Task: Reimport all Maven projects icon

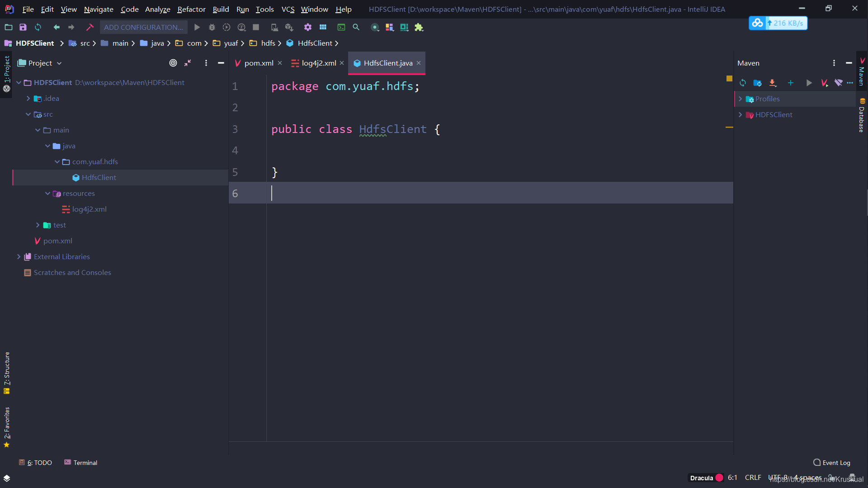Action: pyautogui.click(x=743, y=83)
